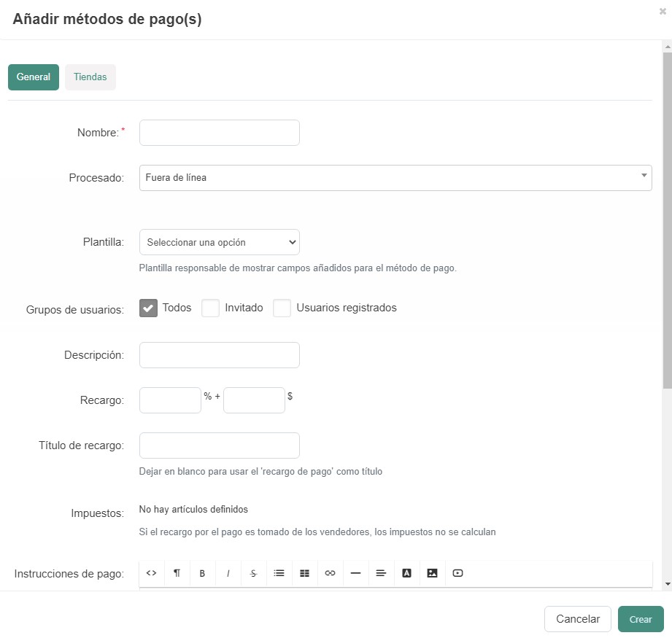Check the Usuarios registrados checkbox

click(282, 308)
